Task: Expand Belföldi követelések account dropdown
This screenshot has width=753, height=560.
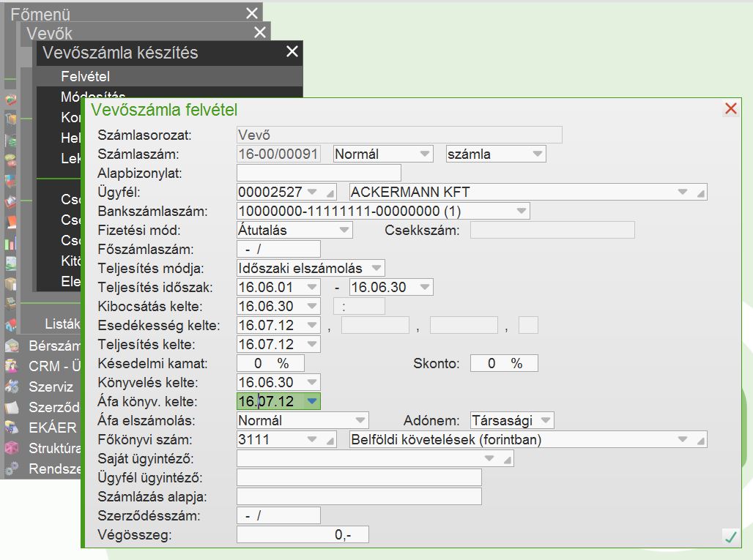Action: coord(683,439)
